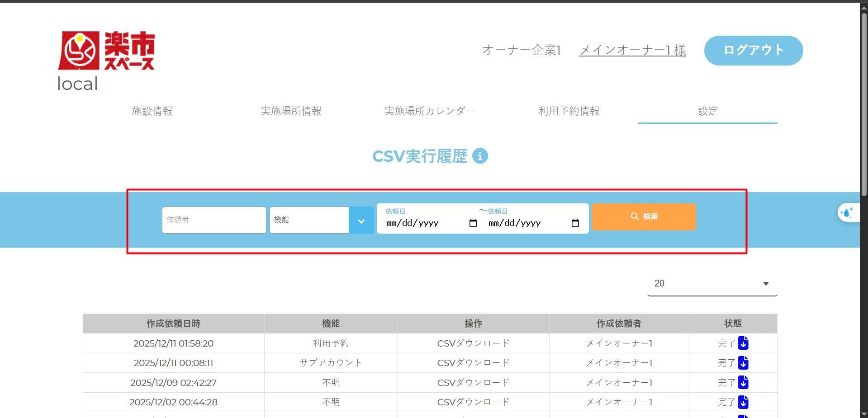Viewport: 868px width, 418px height.
Task: Switch to the 施設情報 tab
Action: (x=152, y=111)
